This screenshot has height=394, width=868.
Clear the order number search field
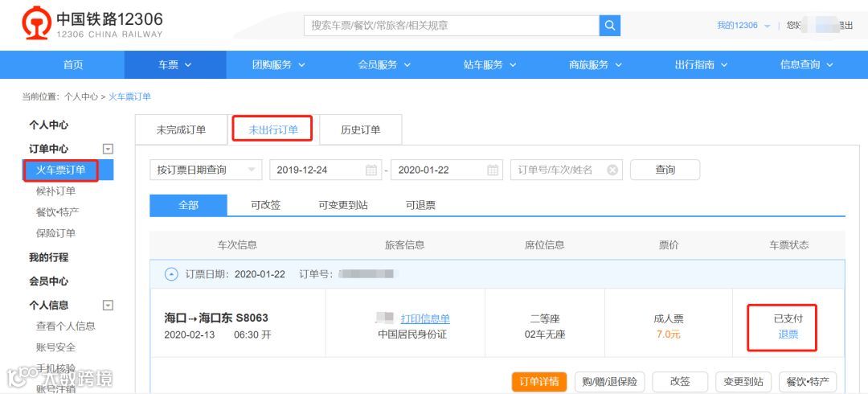(x=612, y=170)
